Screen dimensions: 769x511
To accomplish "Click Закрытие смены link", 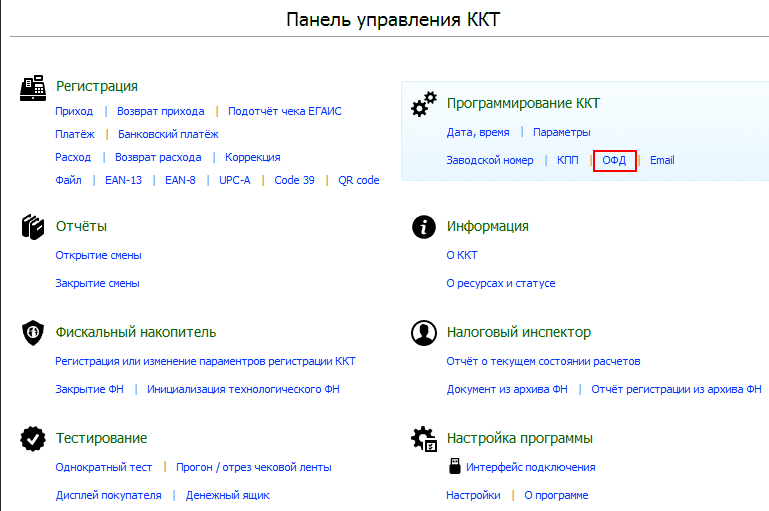I will [x=97, y=283].
